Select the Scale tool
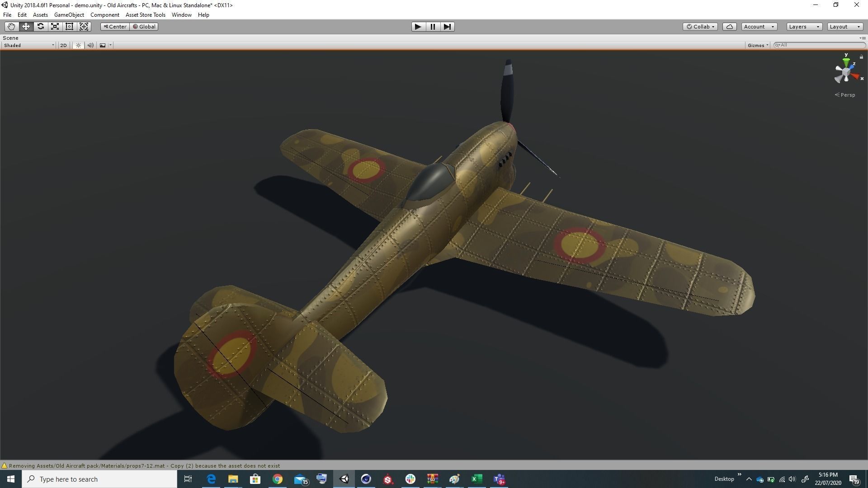Viewport: 868px width, 488px height. 55,27
